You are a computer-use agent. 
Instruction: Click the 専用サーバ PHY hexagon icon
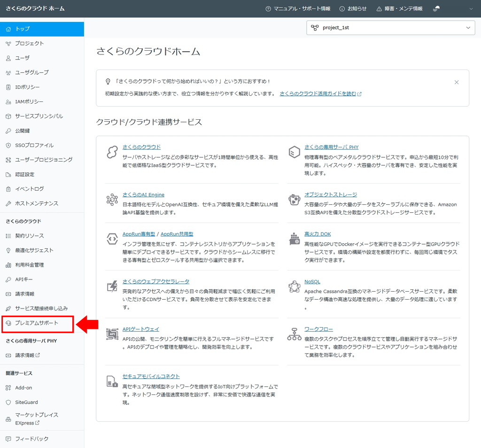pos(294,152)
